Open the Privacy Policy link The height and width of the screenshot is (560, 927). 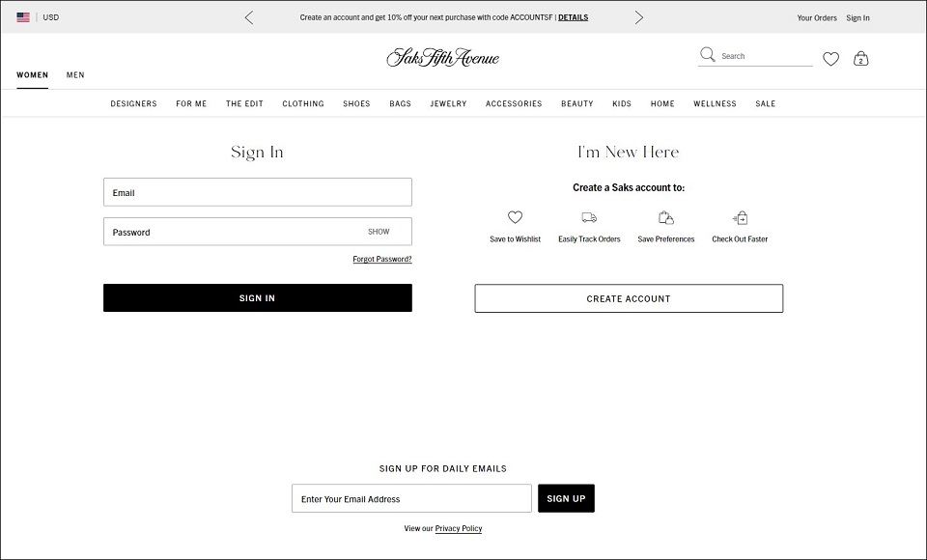(458, 528)
